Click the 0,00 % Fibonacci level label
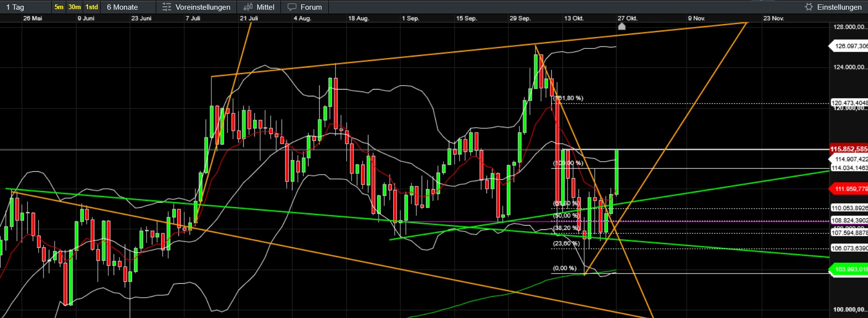This screenshot has height=318, width=868. (x=564, y=268)
